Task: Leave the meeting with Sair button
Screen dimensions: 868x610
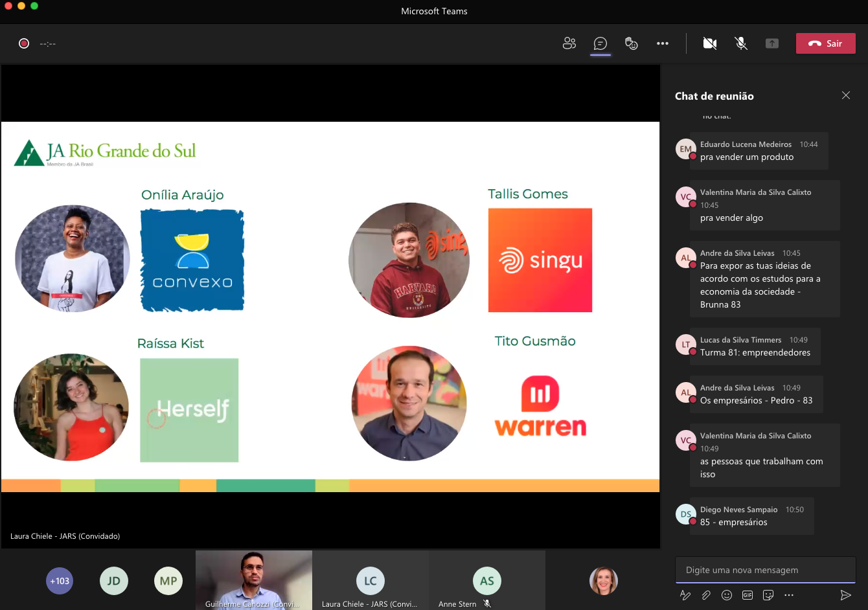Action: pyautogui.click(x=826, y=43)
